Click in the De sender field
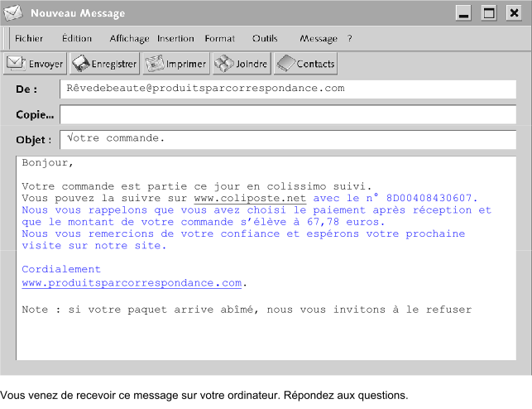 [287, 89]
